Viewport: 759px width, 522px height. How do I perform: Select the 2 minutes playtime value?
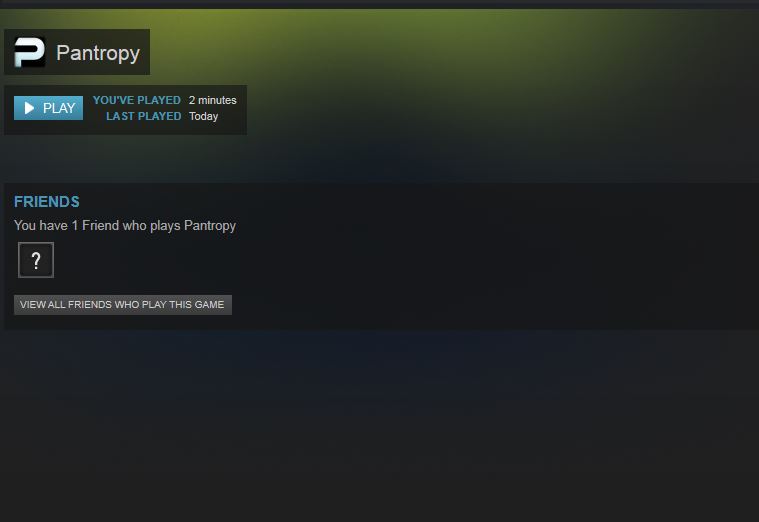point(213,100)
